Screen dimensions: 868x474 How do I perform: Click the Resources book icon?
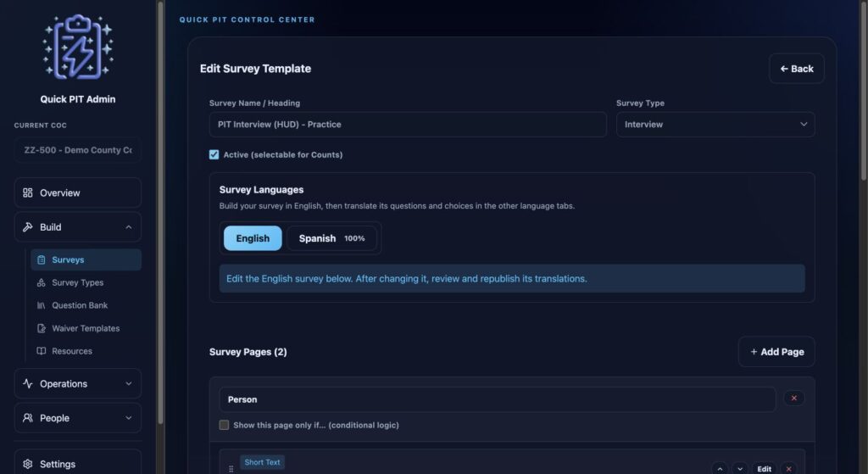click(x=41, y=351)
